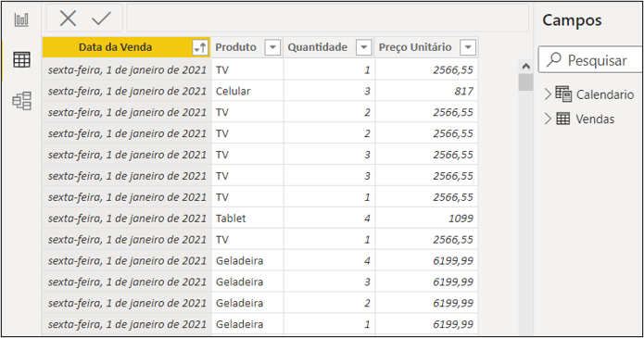Click inside the formula bar
This screenshot has width=644, height=338.
pos(327,19)
